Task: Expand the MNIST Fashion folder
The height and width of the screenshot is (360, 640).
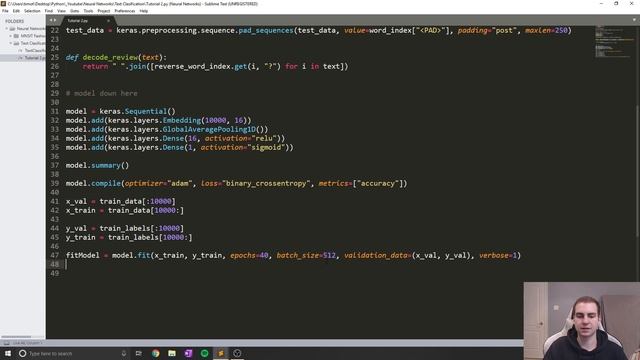Action: coord(11,36)
